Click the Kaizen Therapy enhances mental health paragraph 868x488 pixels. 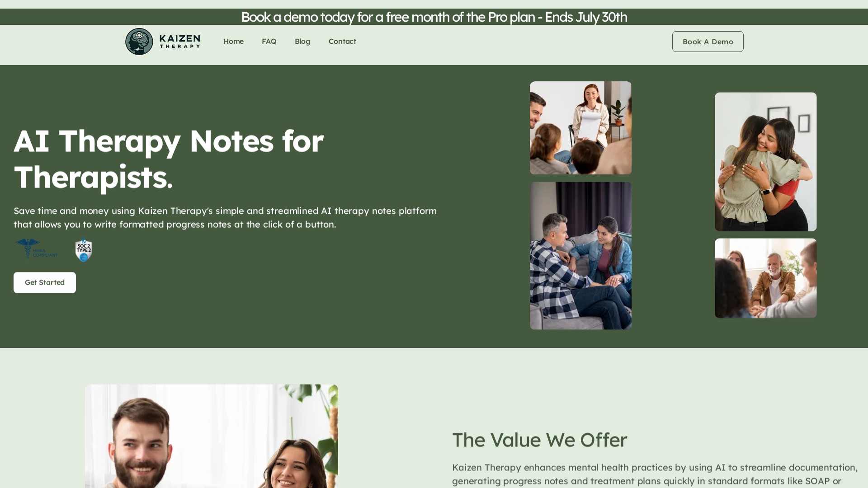point(655,474)
